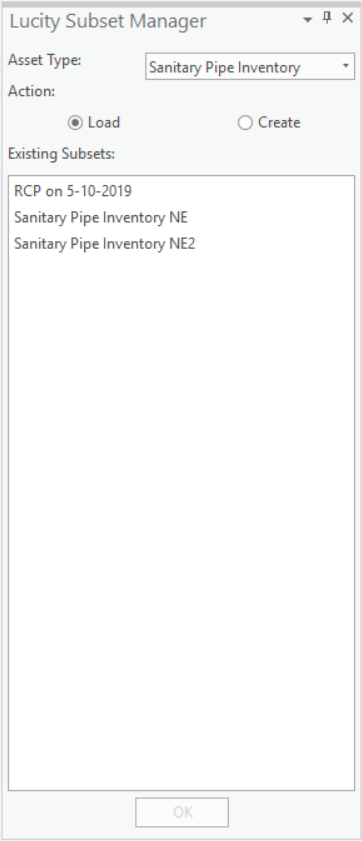
Task: Click the Load option label text
Action: [104, 122]
